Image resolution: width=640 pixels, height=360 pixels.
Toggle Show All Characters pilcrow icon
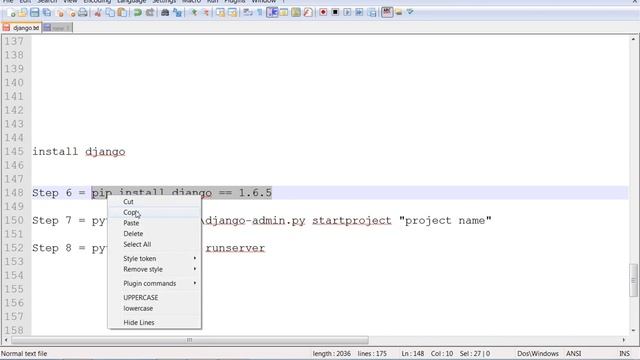pyautogui.click(x=259, y=13)
